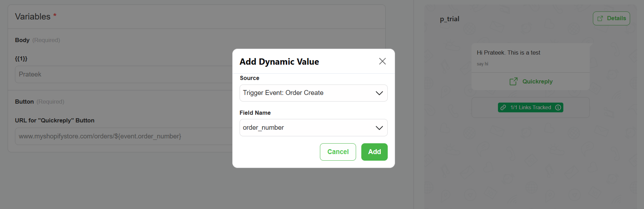Click the info icon on Links Tracked badge

[x=558, y=107]
